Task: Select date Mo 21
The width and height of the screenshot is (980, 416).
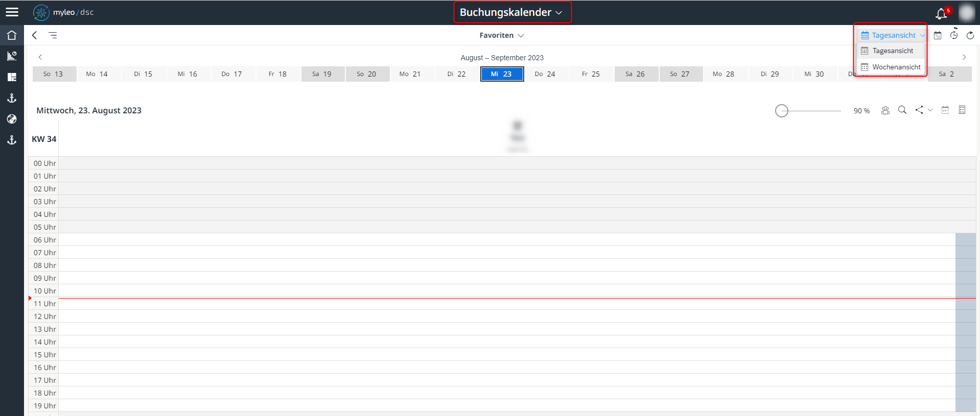Action: [412, 74]
